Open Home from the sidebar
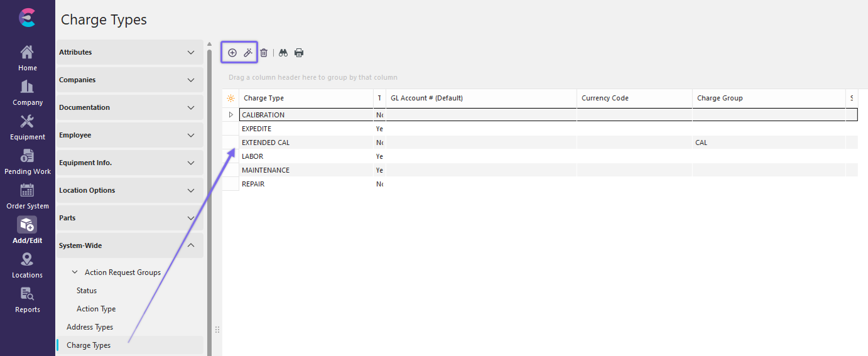The height and width of the screenshot is (356, 868). pyautogui.click(x=27, y=58)
